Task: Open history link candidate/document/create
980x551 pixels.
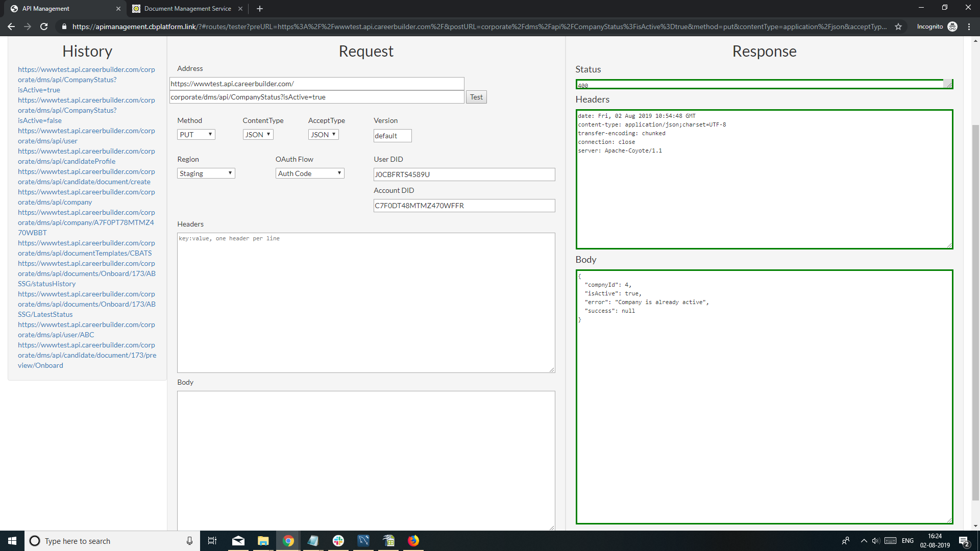Action: [x=86, y=177]
